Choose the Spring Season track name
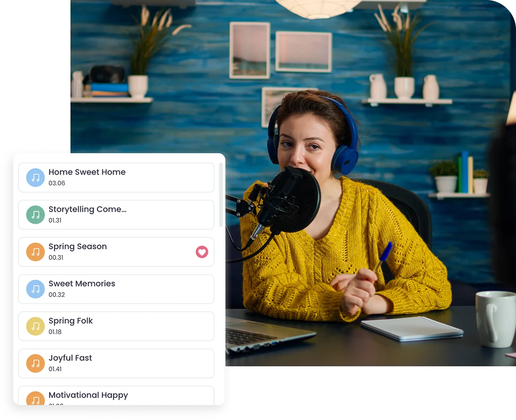The image size is (516, 420). click(x=77, y=247)
